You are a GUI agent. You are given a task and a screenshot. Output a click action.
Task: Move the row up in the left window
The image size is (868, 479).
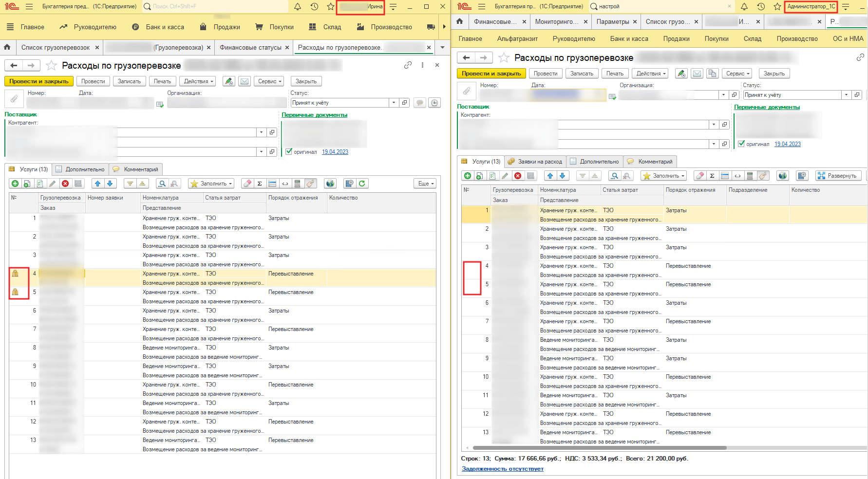(97, 184)
